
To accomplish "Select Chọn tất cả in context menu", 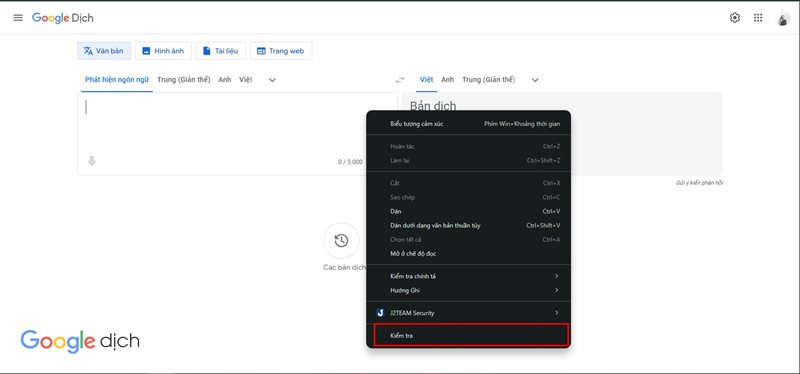I will (468, 240).
